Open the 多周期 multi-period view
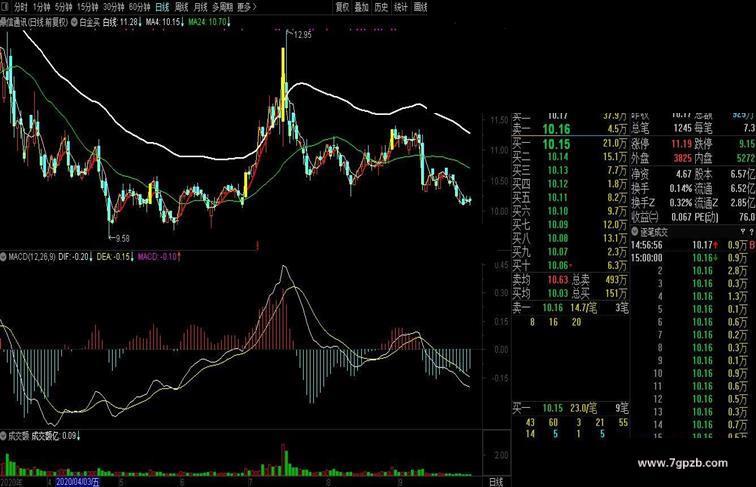The image size is (756, 487). pyautogui.click(x=222, y=7)
